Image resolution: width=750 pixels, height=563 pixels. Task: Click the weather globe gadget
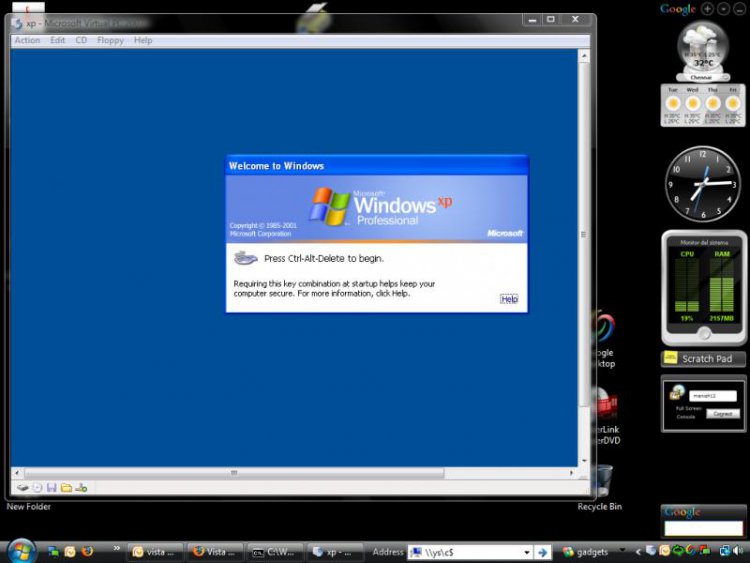coord(703,48)
